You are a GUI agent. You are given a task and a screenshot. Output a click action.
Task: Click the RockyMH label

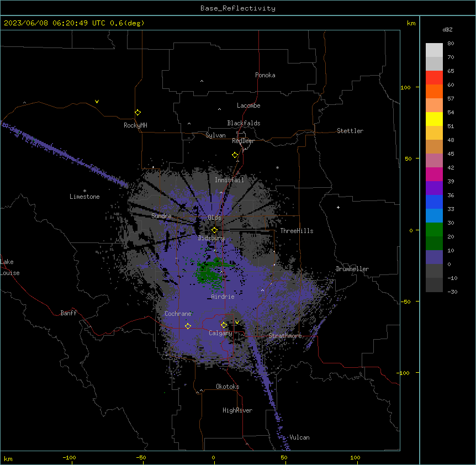(x=135, y=125)
